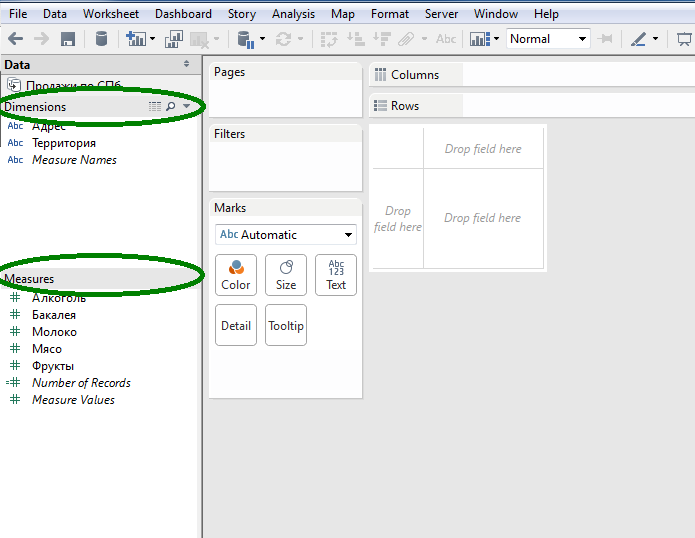Image resolution: width=695 pixels, height=538 pixels.
Task: Expand the Dimensions header menu arrow
Action: click(187, 106)
